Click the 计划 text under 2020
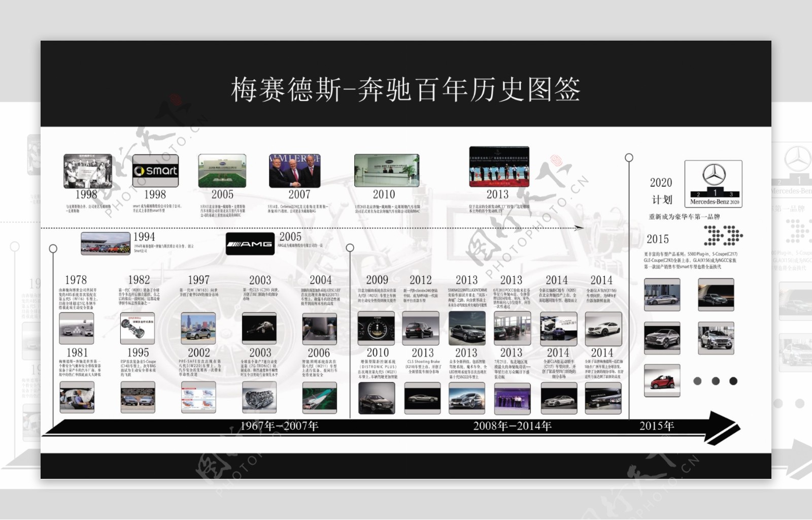 (x=662, y=200)
